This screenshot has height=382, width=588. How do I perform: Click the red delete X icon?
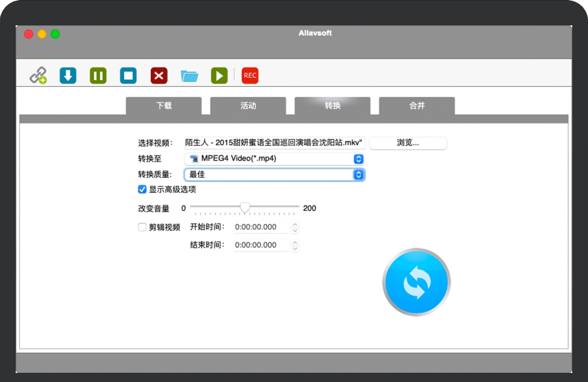[159, 75]
